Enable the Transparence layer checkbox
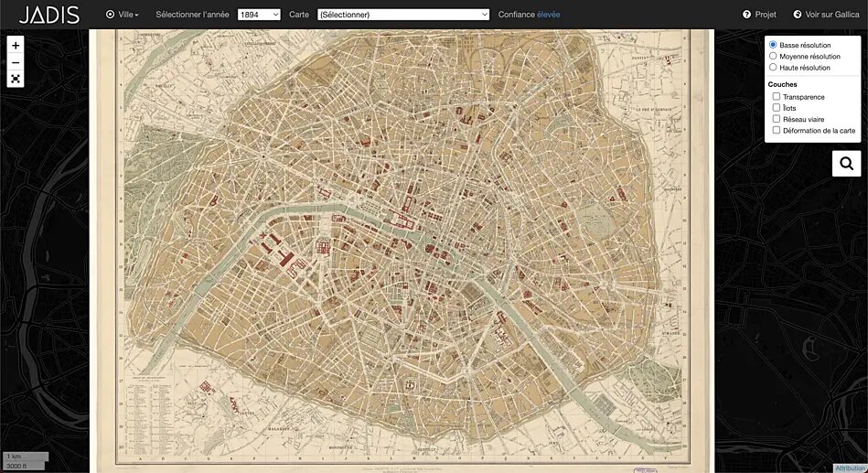 point(777,96)
